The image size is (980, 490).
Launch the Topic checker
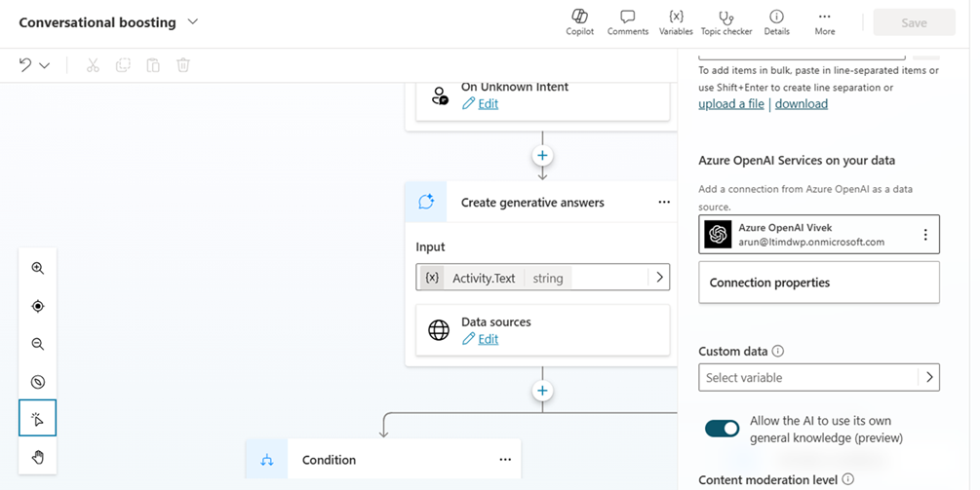point(725,22)
